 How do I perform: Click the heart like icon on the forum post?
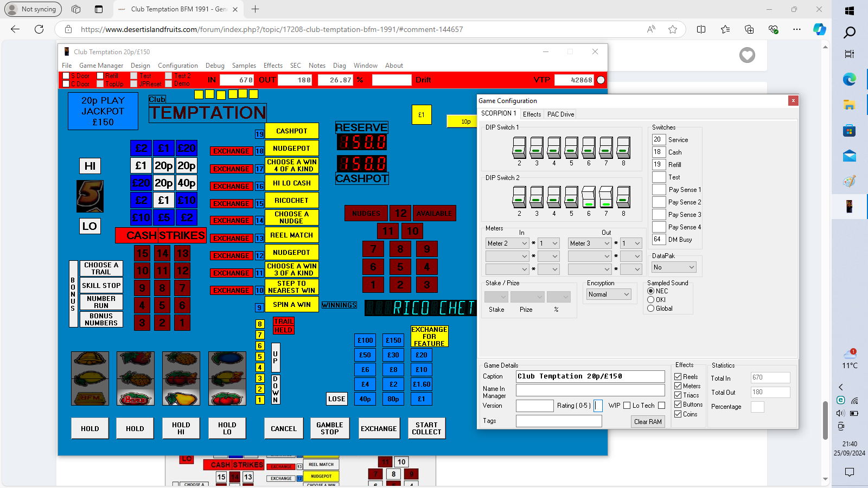click(x=747, y=55)
